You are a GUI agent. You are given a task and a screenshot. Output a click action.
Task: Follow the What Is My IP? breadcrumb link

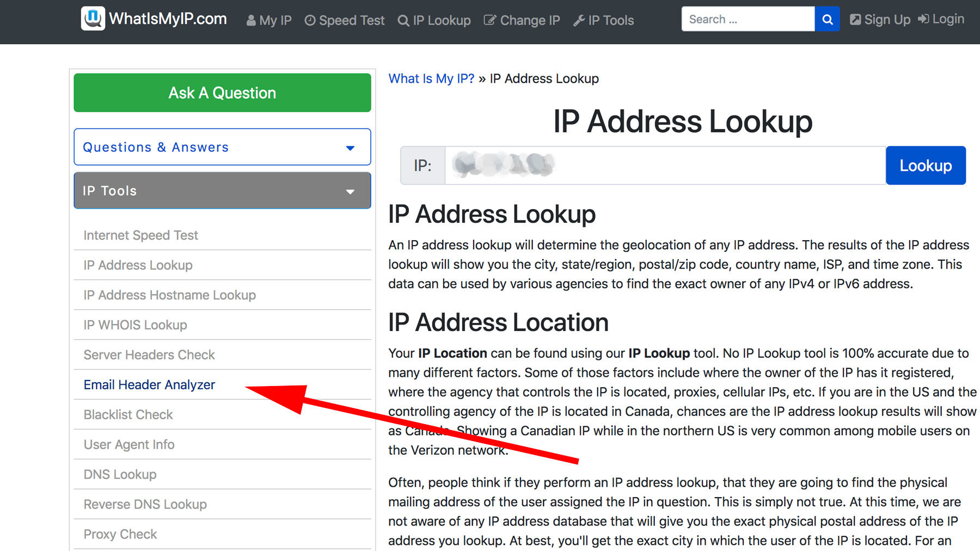click(431, 79)
